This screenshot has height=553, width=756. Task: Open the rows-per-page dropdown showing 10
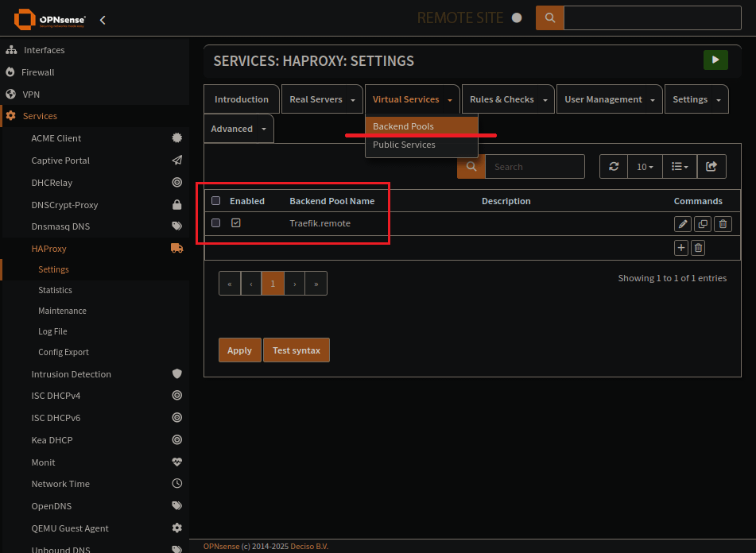pos(645,166)
